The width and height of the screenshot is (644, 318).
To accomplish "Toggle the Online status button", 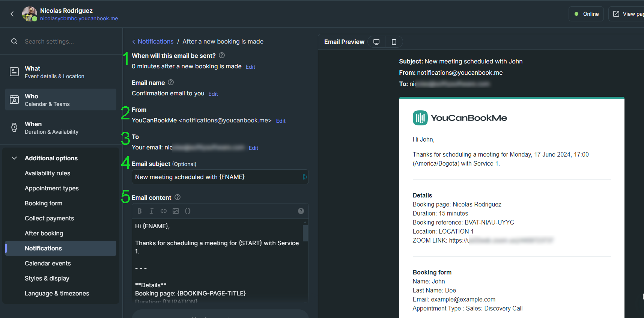I will click(x=586, y=14).
